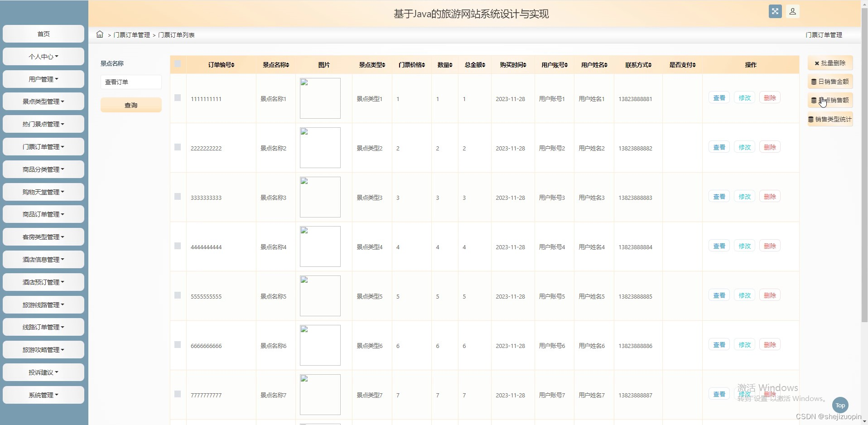Sort by 景点类型 column header
This screenshot has height=425, width=868.
pos(372,65)
